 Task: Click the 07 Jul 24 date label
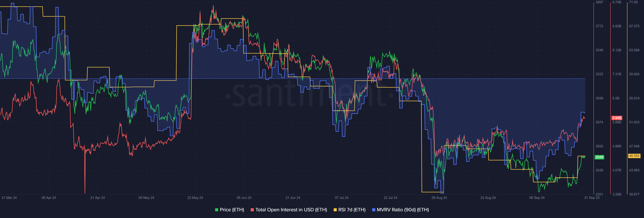click(x=341, y=198)
